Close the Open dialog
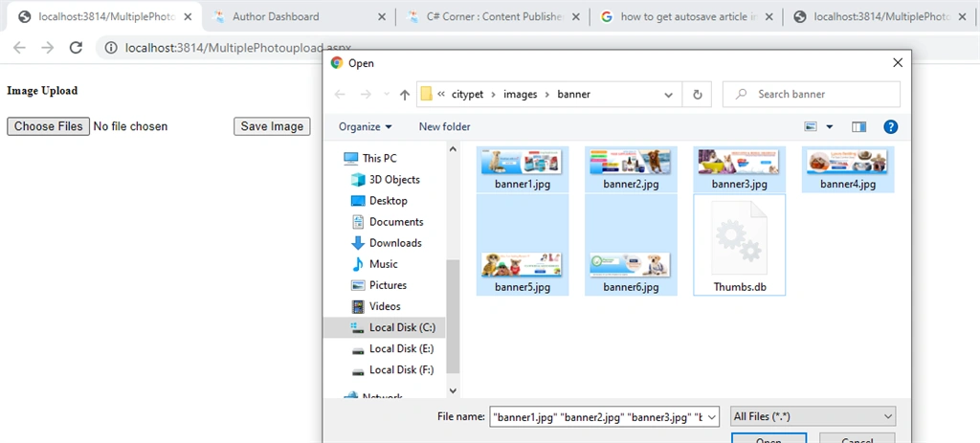 [x=898, y=62]
